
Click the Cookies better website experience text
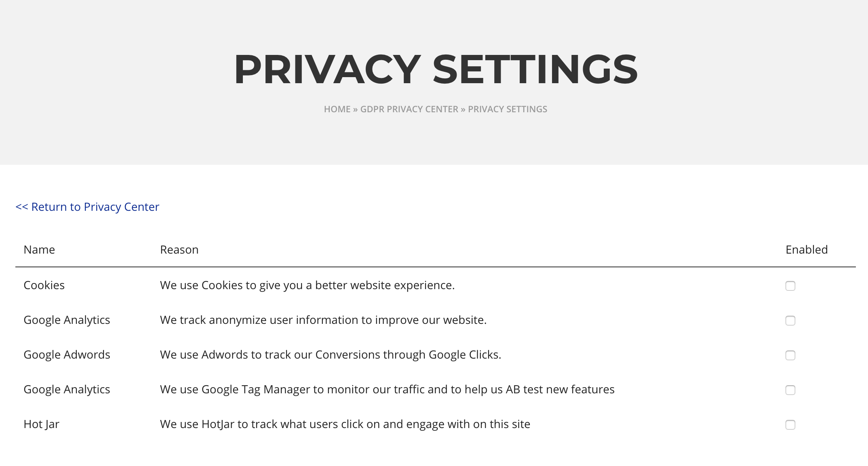tap(307, 285)
